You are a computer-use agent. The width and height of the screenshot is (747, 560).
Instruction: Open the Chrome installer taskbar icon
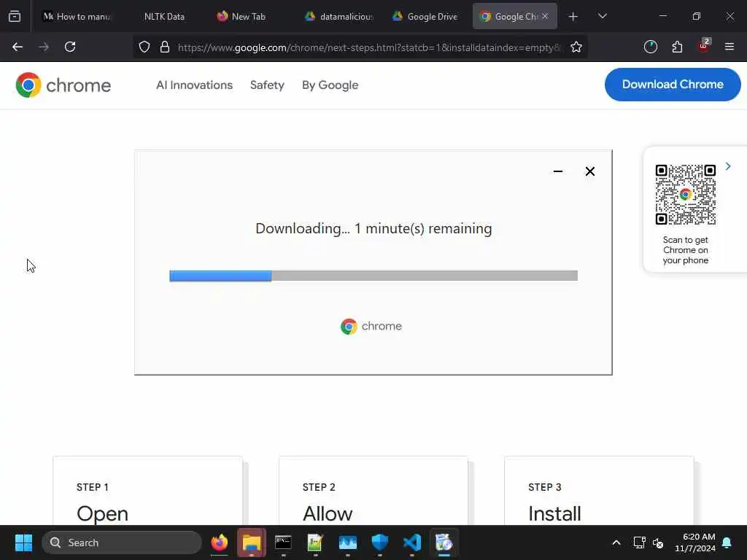(x=444, y=542)
